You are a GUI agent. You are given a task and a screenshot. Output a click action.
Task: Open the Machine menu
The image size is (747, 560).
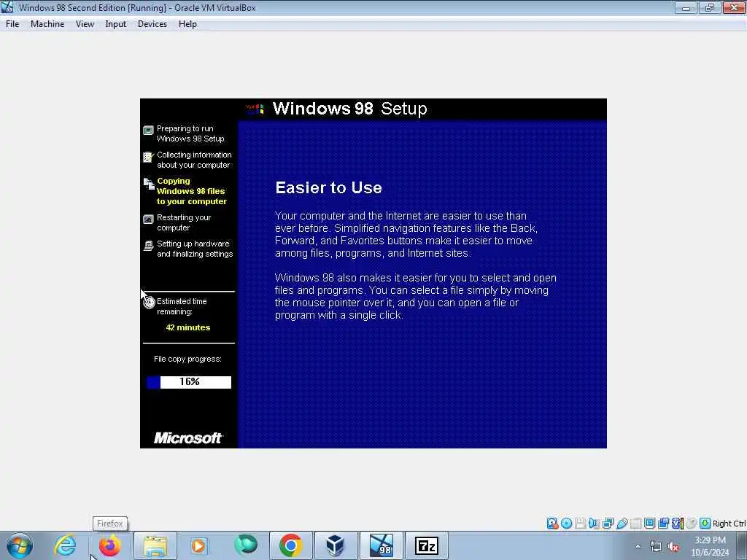click(47, 24)
